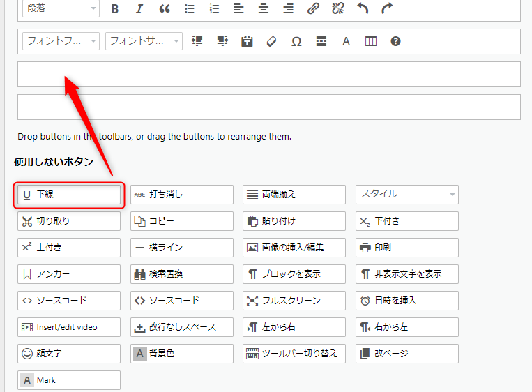The image size is (532, 392).
Task: Select the 横ライン horizontal line button
Action: click(182, 248)
